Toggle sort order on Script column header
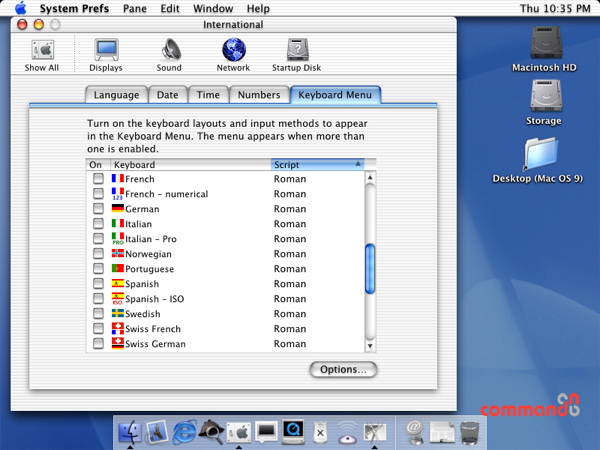Image resolution: width=600 pixels, height=450 pixels. (x=318, y=165)
